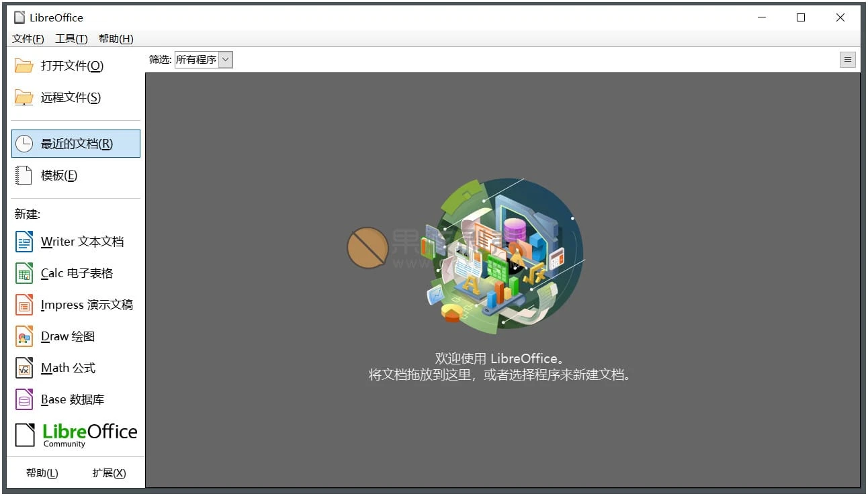This screenshot has height=496, width=868.
Task: Click the 远程文件(S) button label
Action: tap(71, 97)
